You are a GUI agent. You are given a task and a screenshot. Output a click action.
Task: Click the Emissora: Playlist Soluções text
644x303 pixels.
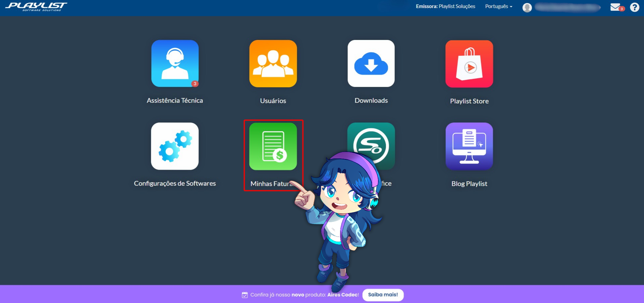tap(445, 6)
